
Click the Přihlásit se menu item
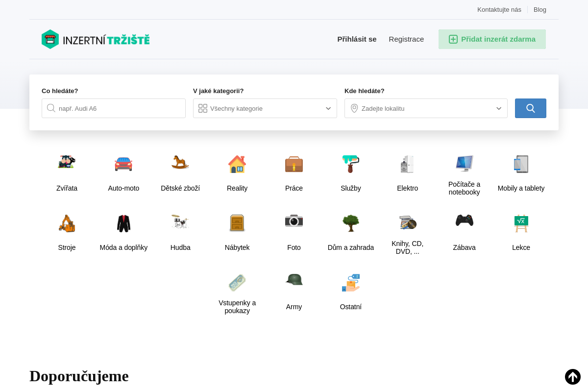point(357,39)
